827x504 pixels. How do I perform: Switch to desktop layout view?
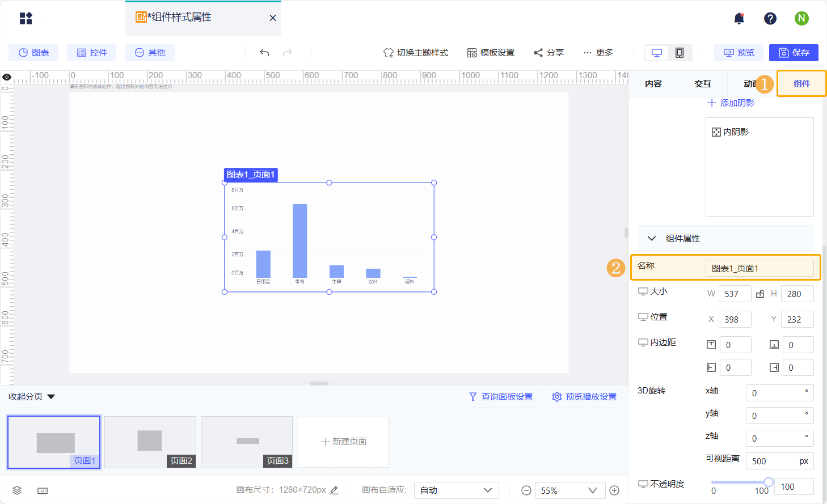click(x=657, y=53)
